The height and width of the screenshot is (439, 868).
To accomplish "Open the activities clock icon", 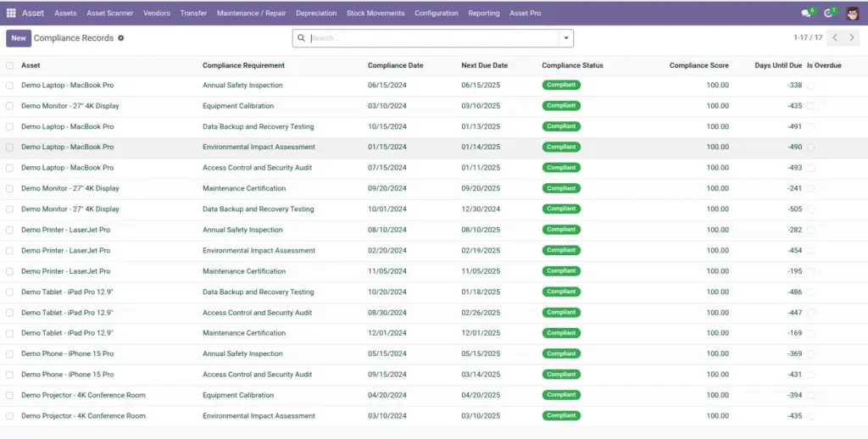I will pos(828,13).
